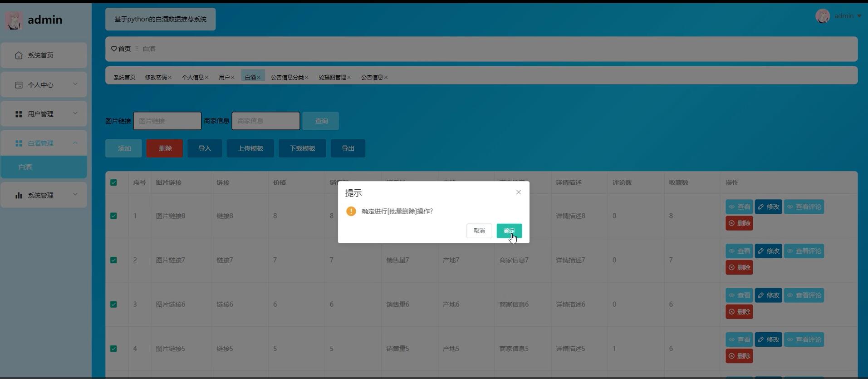Viewport: 868px width, 379px height.
Task: Click 查看 for row 图片链接8
Action: tap(739, 207)
